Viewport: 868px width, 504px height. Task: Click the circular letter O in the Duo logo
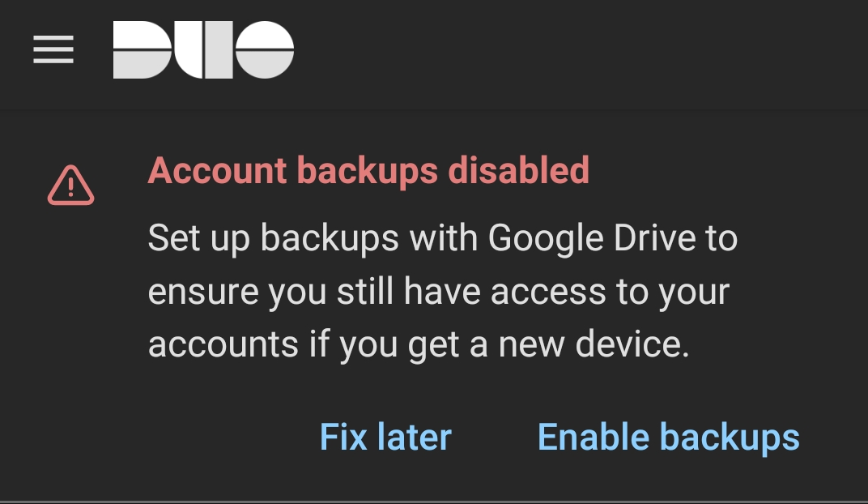[x=267, y=49]
